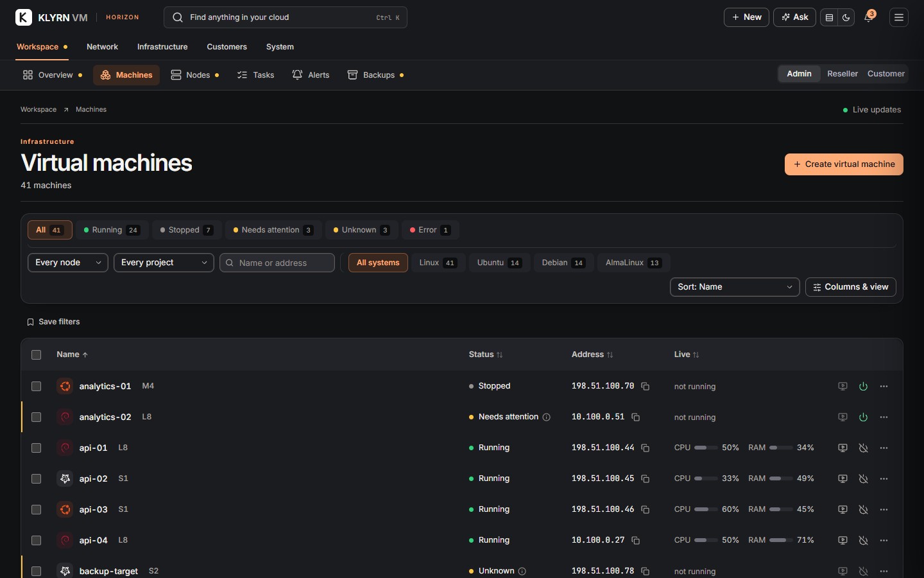Filter by Running status chip
924x578 pixels.
coord(112,230)
